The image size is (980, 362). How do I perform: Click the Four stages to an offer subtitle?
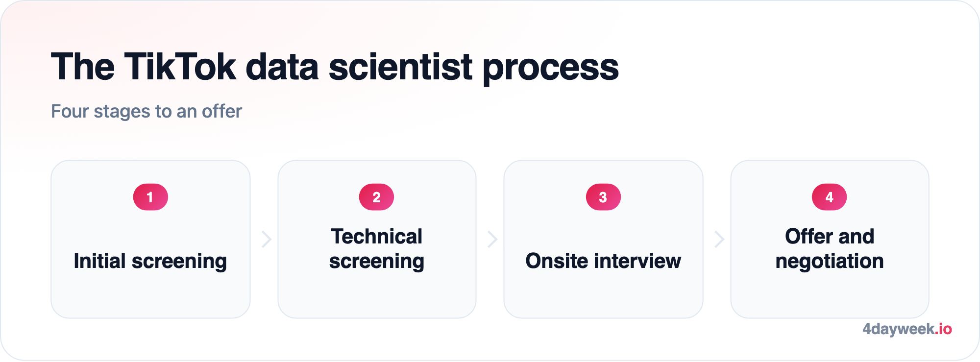tap(147, 112)
